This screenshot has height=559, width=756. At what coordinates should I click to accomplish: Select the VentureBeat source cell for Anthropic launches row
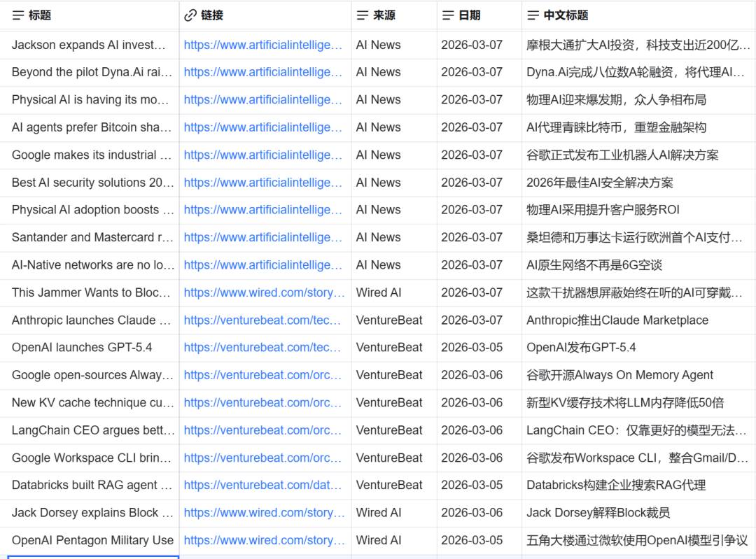pos(394,320)
